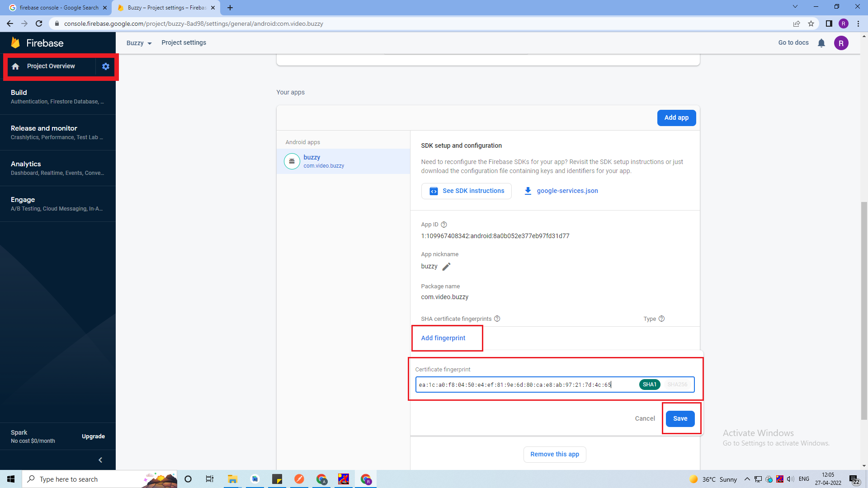Click the Add app button

point(676,117)
